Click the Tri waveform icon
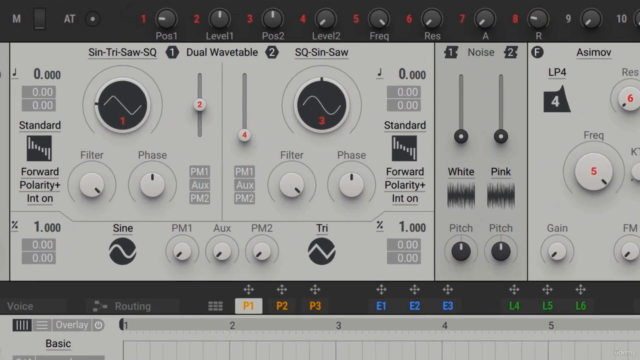The width and height of the screenshot is (640, 360). point(322,251)
